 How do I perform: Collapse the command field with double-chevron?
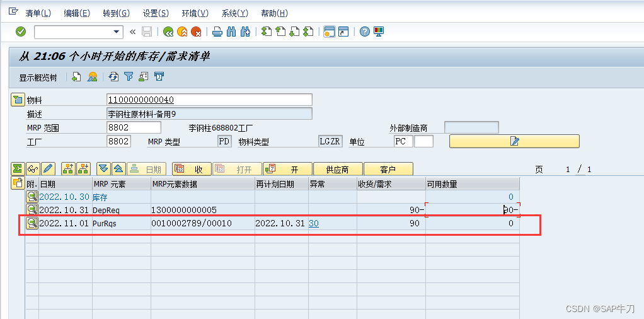[132, 32]
